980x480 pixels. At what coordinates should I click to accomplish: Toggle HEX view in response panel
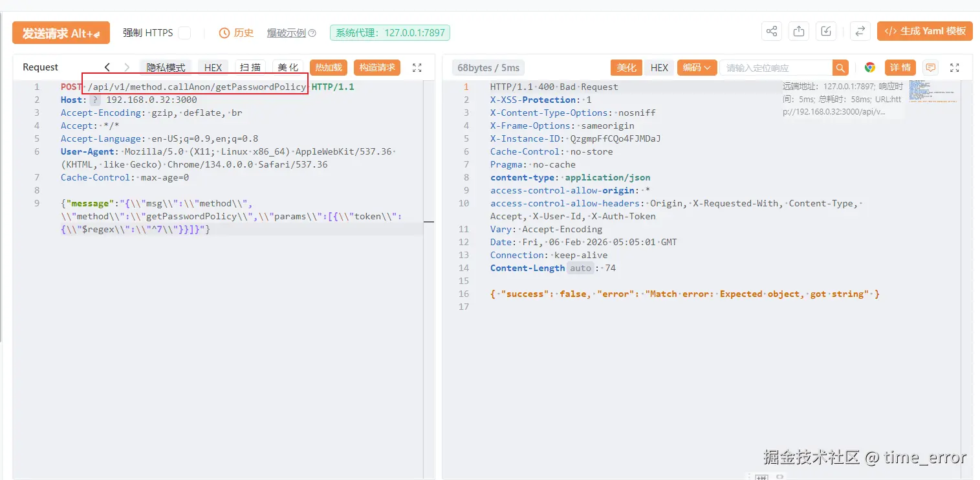tap(659, 67)
